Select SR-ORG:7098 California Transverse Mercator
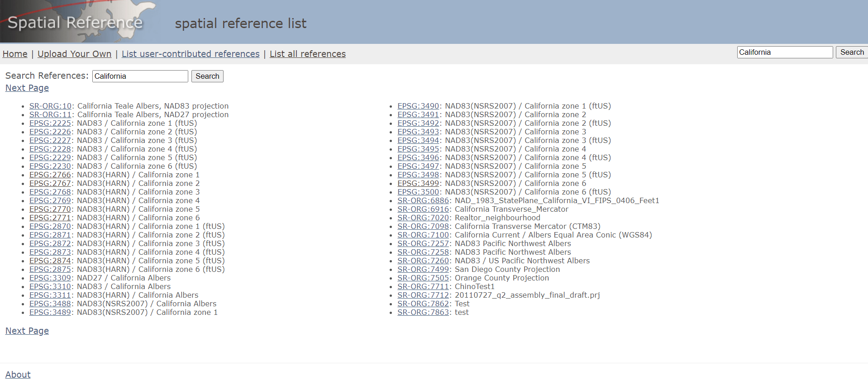868x380 pixels. coord(423,226)
